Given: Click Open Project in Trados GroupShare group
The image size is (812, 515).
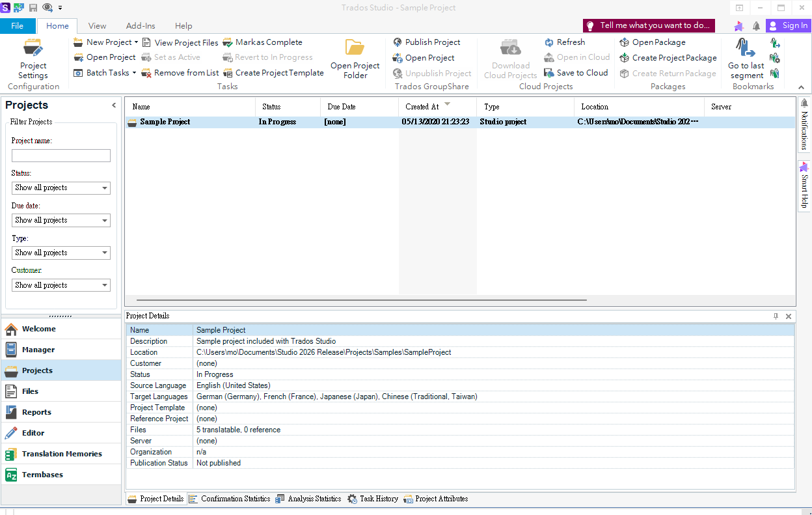Looking at the screenshot, I should coord(424,57).
